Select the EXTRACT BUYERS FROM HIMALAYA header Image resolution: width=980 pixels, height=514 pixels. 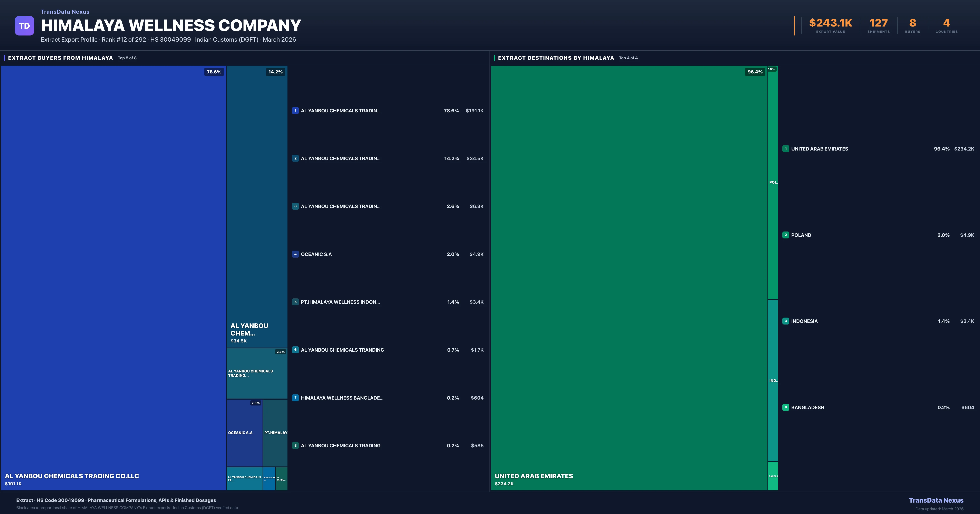click(x=59, y=58)
